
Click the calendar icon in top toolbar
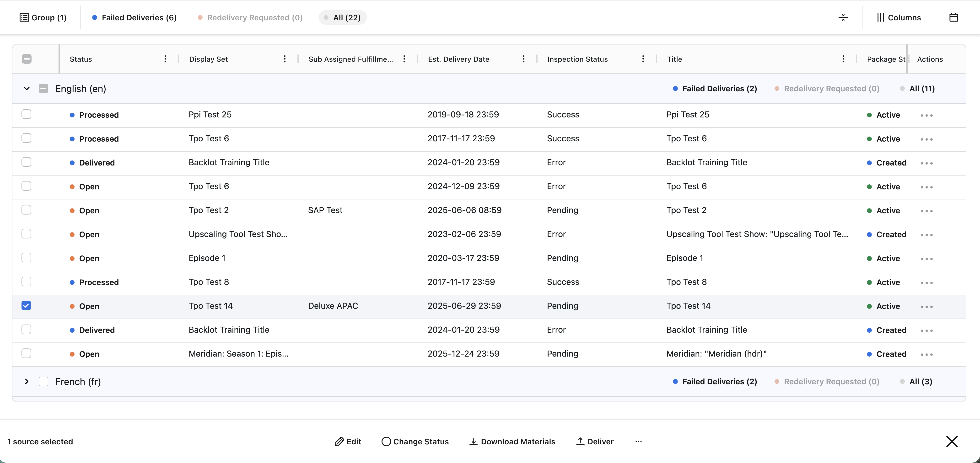(953, 17)
